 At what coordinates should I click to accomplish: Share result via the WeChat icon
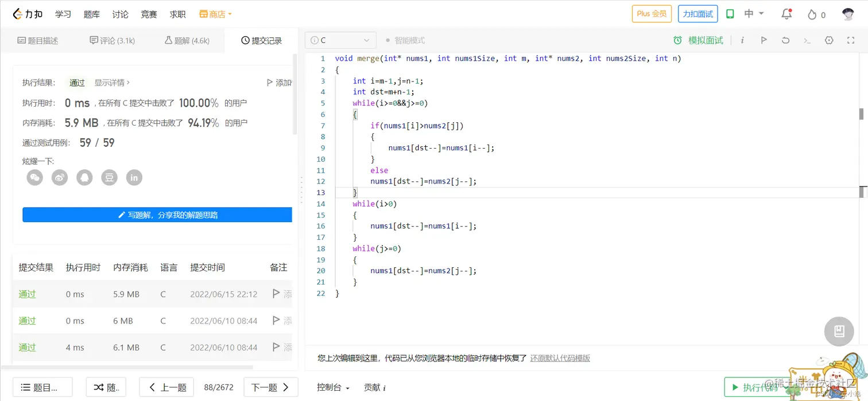[x=34, y=177]
